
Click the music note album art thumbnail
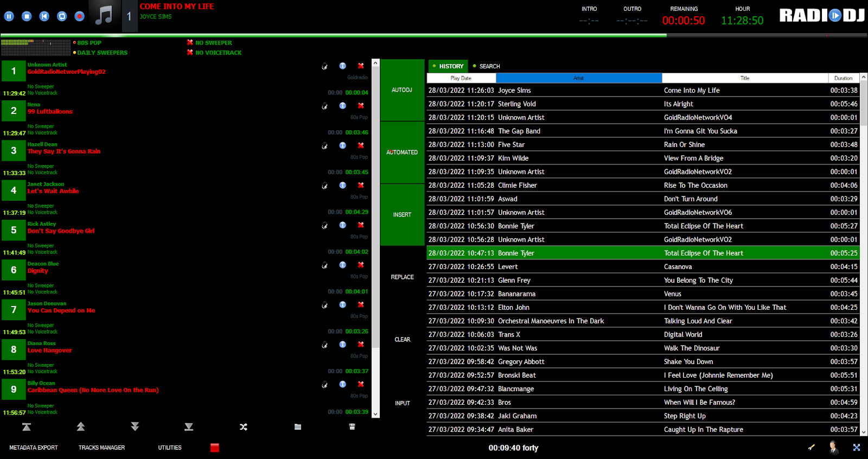coord(104,16)
